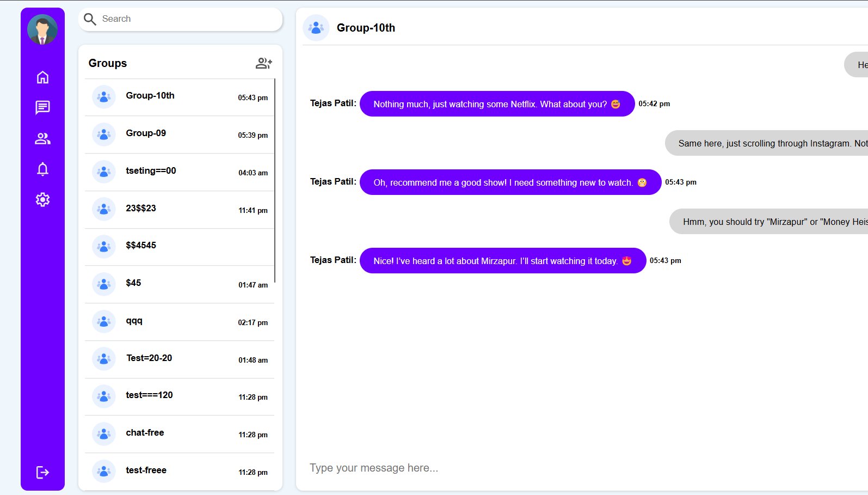This screenshot has width=868, height=495.
Task: Click the message input box
Action: [x=544, y=468]
